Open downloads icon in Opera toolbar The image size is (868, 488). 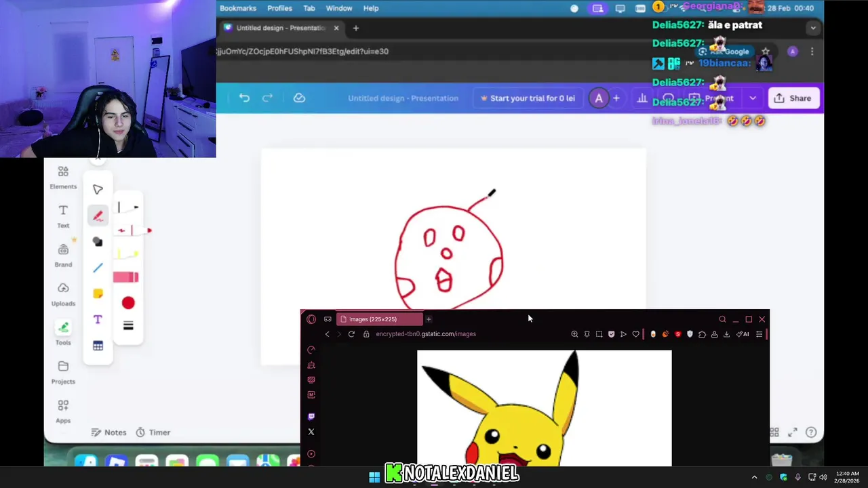pos(726,334)
